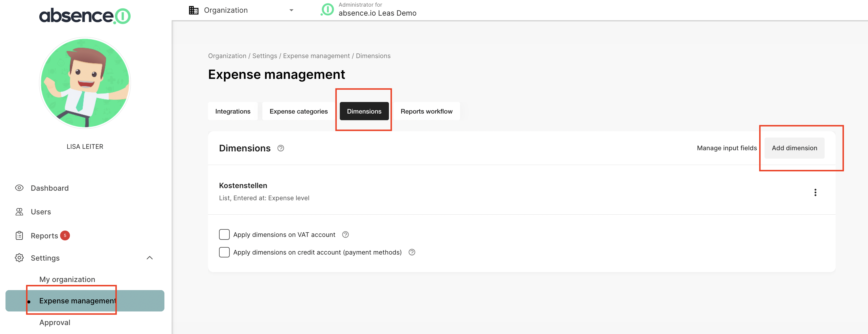Switch to the Integrations tab
Image resolution: width=868 pixels, height=334 pixels.
pos(233,111)
